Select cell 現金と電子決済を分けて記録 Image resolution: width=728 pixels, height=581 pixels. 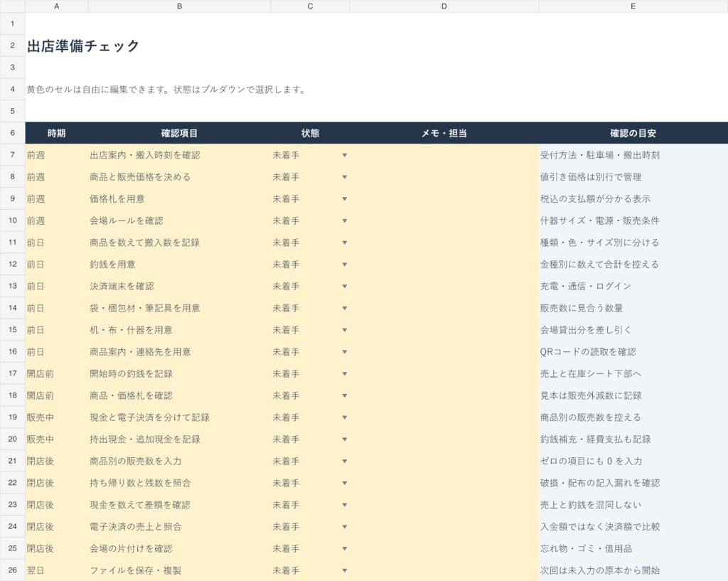[x=179, y=417]
